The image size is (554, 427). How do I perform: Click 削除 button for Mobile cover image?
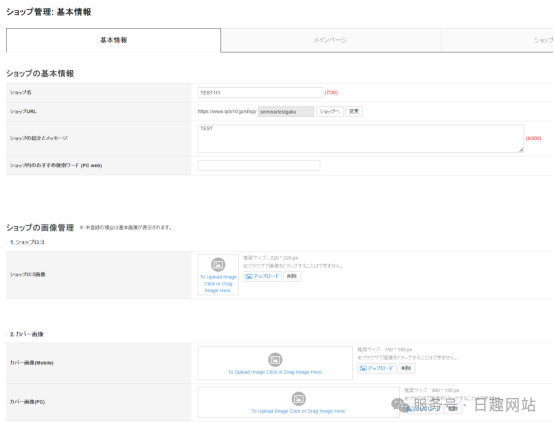pyautogui.click(x=406, y=368)
